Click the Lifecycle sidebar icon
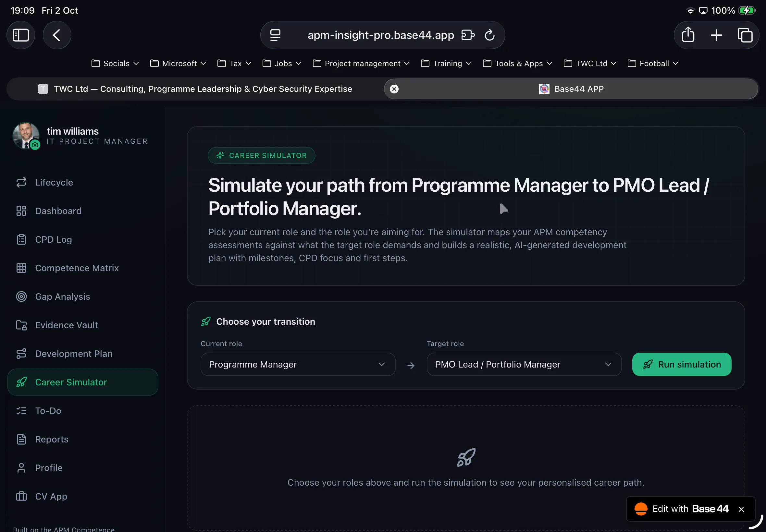The image size is (766, 532). coord(21,182)
